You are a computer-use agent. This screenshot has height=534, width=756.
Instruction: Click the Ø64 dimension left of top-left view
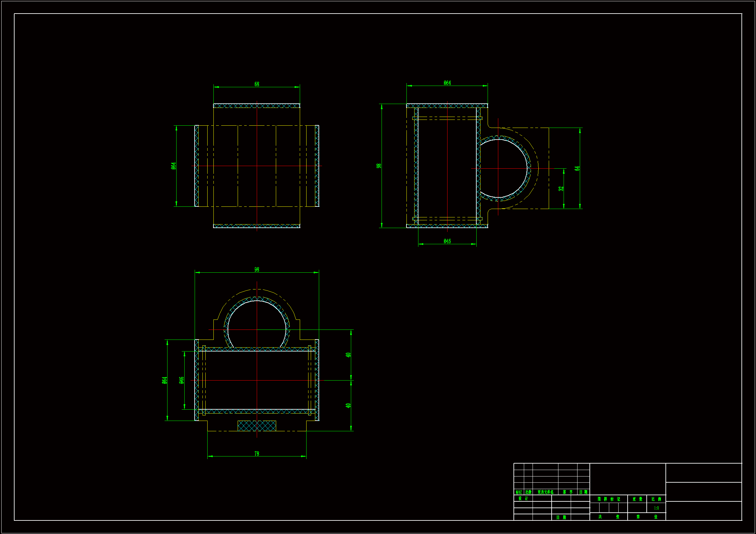pos(173,166)
